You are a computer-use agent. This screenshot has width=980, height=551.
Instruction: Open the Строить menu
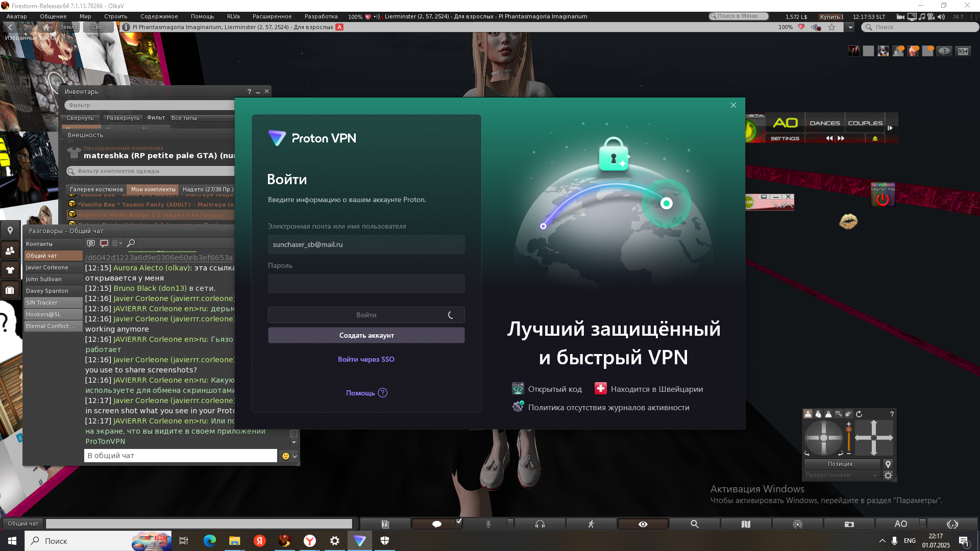coord(116,16)
